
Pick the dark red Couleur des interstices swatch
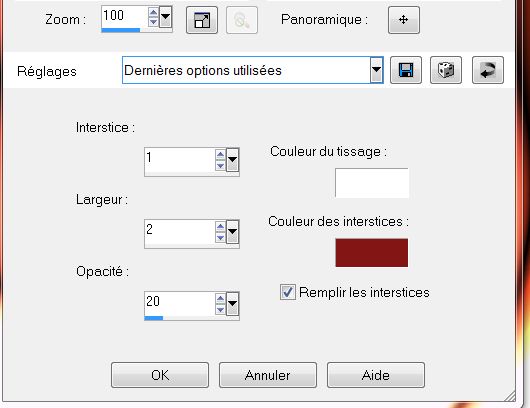tap(371, 253)
